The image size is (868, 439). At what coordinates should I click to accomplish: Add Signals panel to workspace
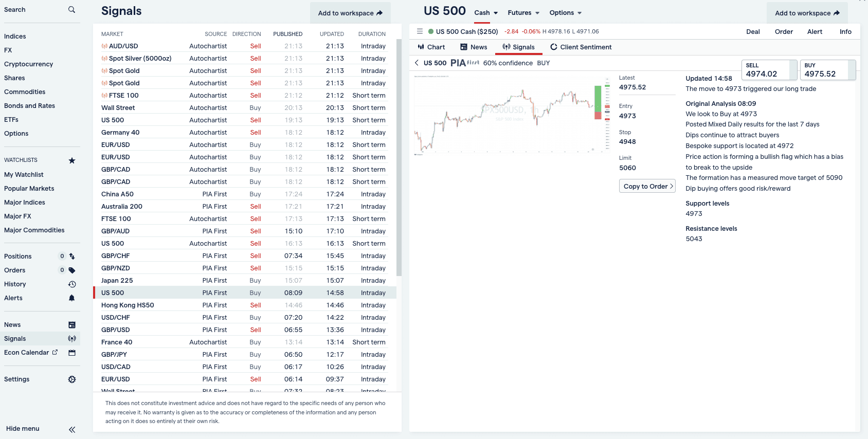pyautogui.click(x=350, y=13)
